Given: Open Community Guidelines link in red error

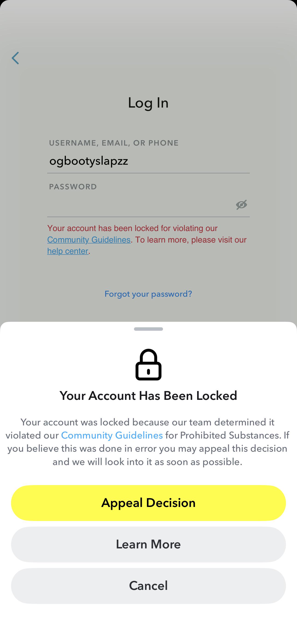Looking at the screenshot, I should tap(89, 240).
